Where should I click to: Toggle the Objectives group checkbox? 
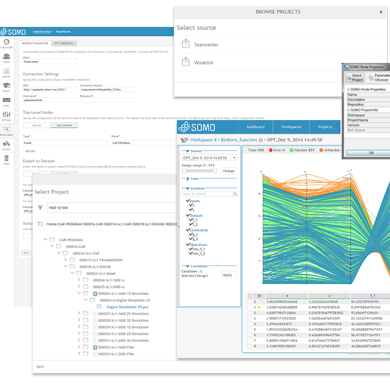[x=188, y=244]
